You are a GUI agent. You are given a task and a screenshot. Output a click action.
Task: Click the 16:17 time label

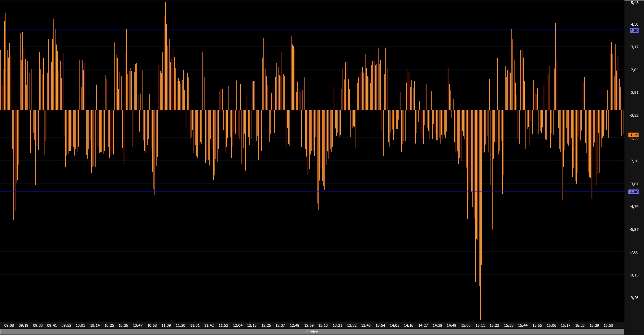[566, 325]
